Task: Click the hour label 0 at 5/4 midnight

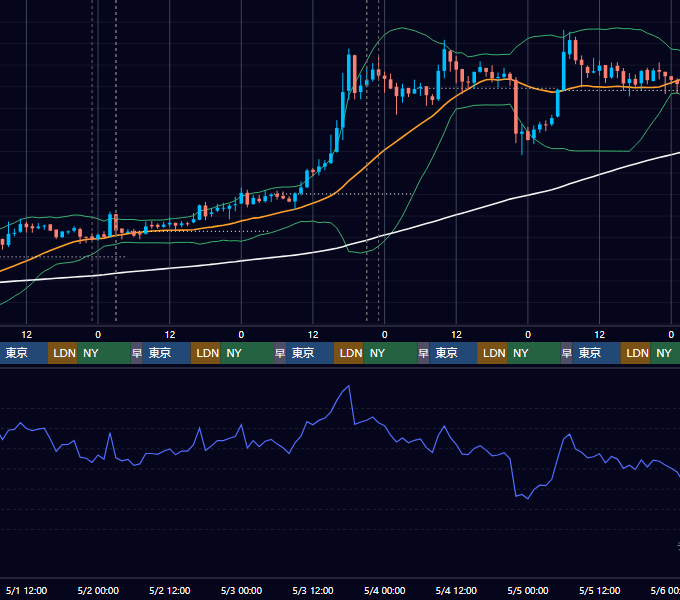Action: 385,335
